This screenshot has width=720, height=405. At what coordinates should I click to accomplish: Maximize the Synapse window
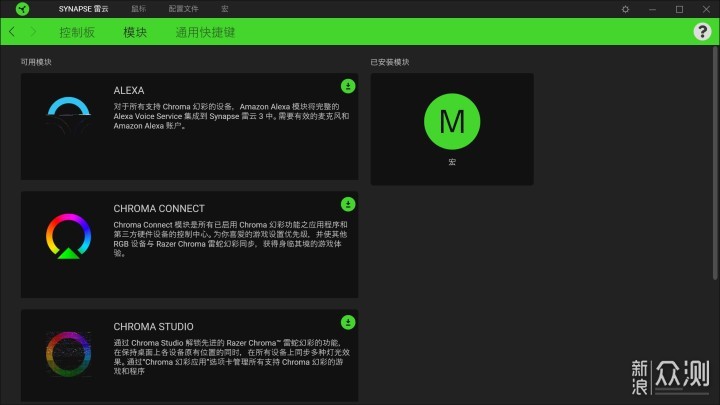point(679,9)
